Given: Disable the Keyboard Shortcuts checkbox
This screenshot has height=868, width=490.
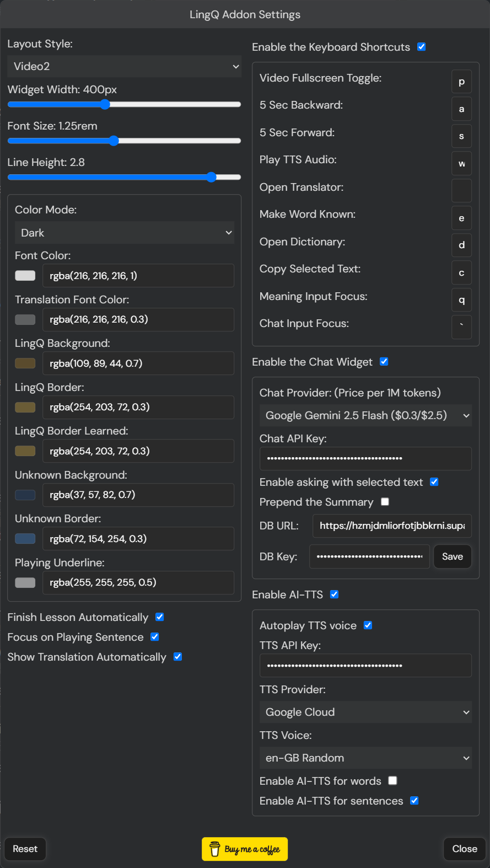Looking at the screenshot, I should [x=422, y=47].
